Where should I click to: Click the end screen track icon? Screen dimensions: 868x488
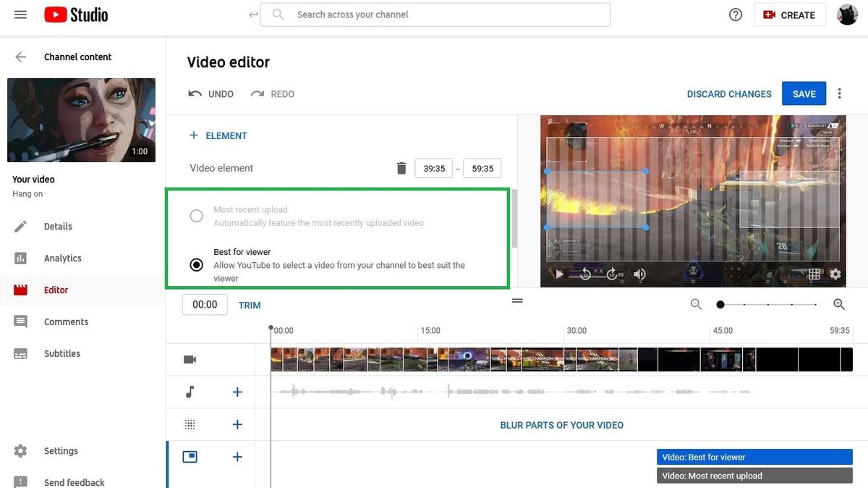coord(190,457)
